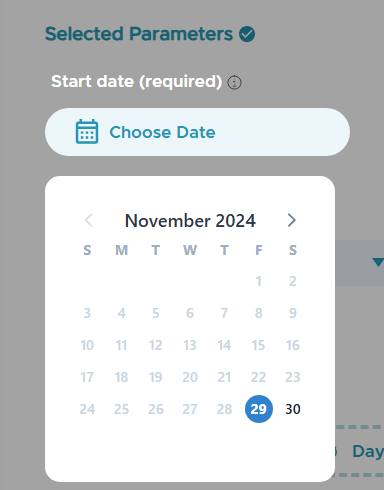Open the Choose Date picker field

click(x=197, y=132)
